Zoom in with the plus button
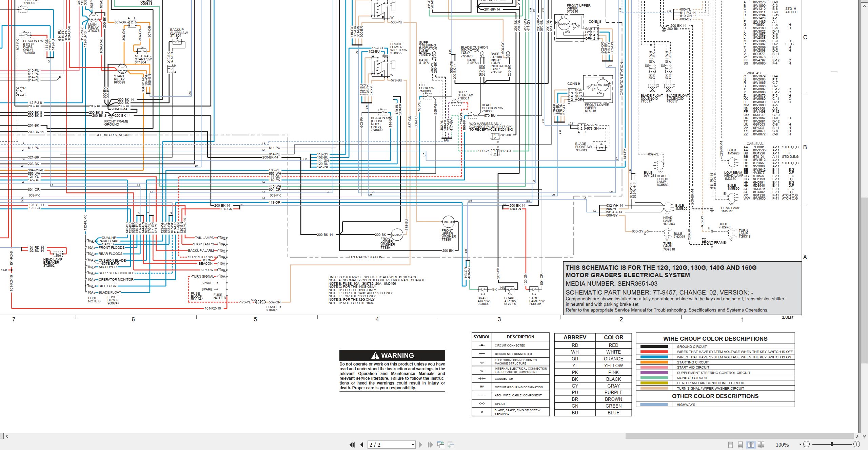Viewport: 868px width, 450px height. pyautogui.click(x=856, y=444)
